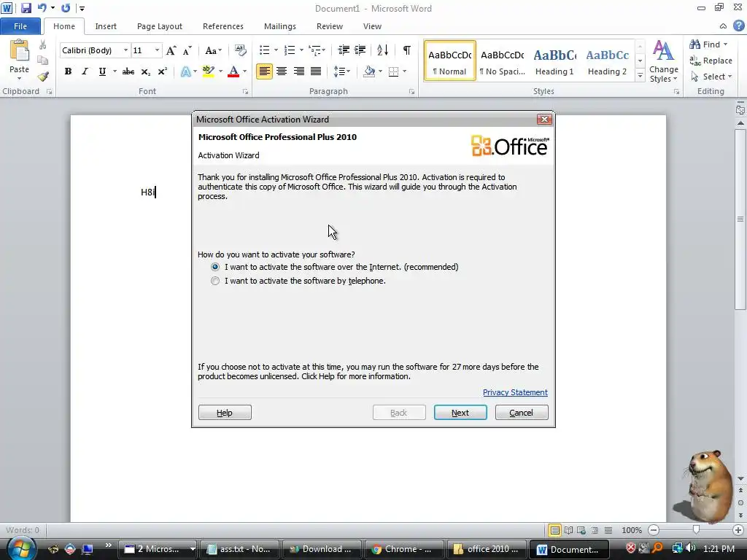Click Align Text Left icon
The width and height of the screenshot is (747, 560).
click(x=264, y=71)
